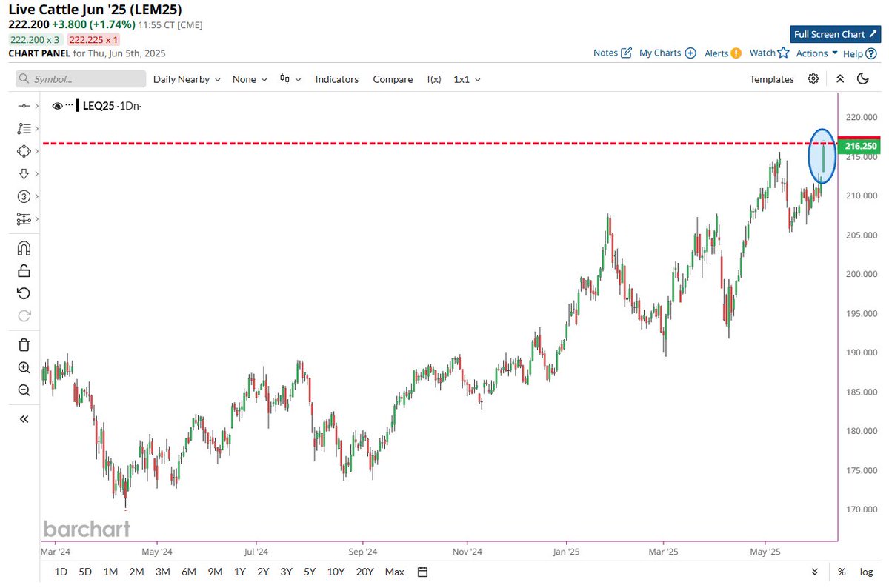Click the My Charts plus icon
Screen dimensions: 889x588
pyautogui.click(x=690, y=53)
